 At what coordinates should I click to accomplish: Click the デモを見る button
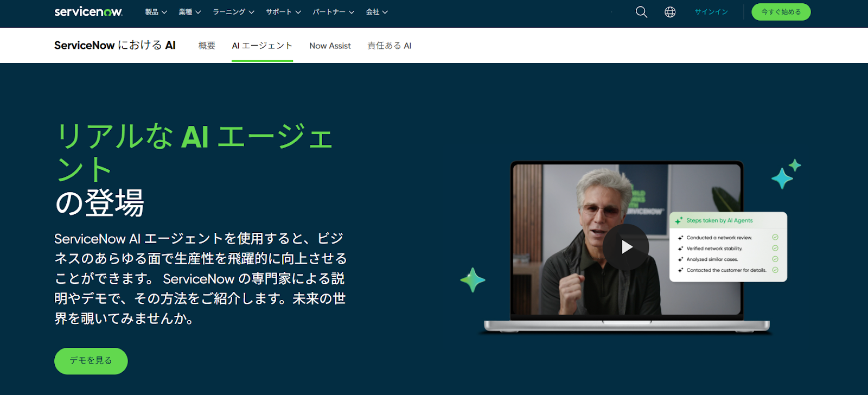click(x=91, y=361)
